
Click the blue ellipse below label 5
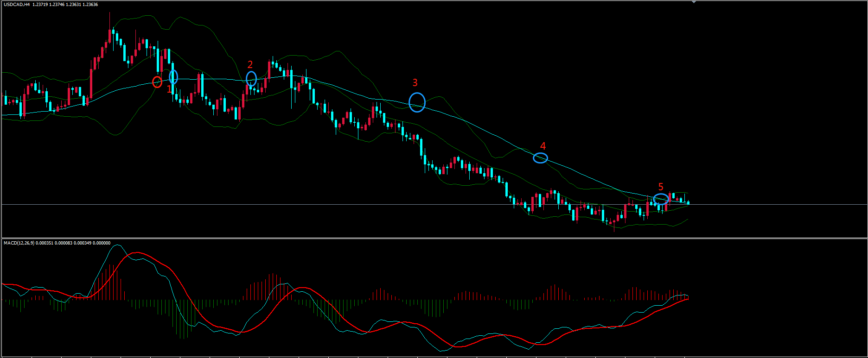(x=661, y=199)
